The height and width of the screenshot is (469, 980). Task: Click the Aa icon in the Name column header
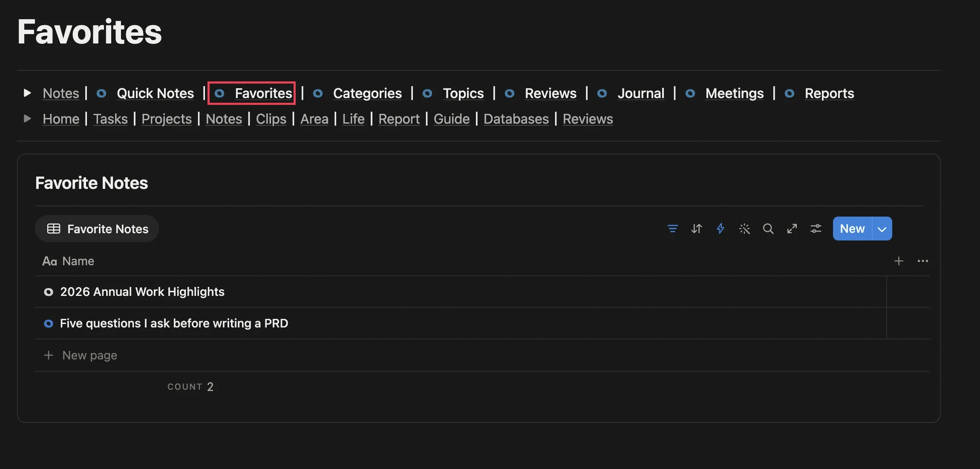[x=49, y=261]
